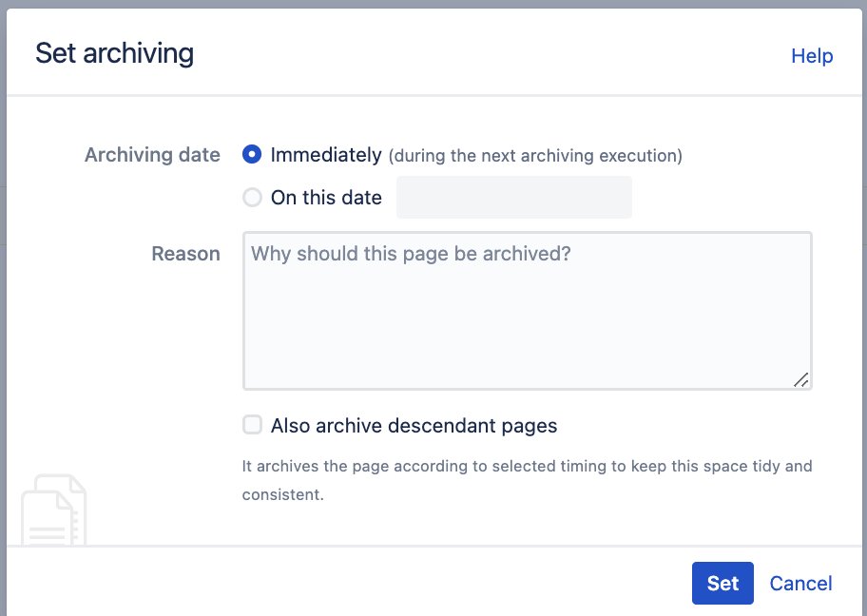
Task: Grab the Reason textarea resize handle
Action: tap(801, 380)
